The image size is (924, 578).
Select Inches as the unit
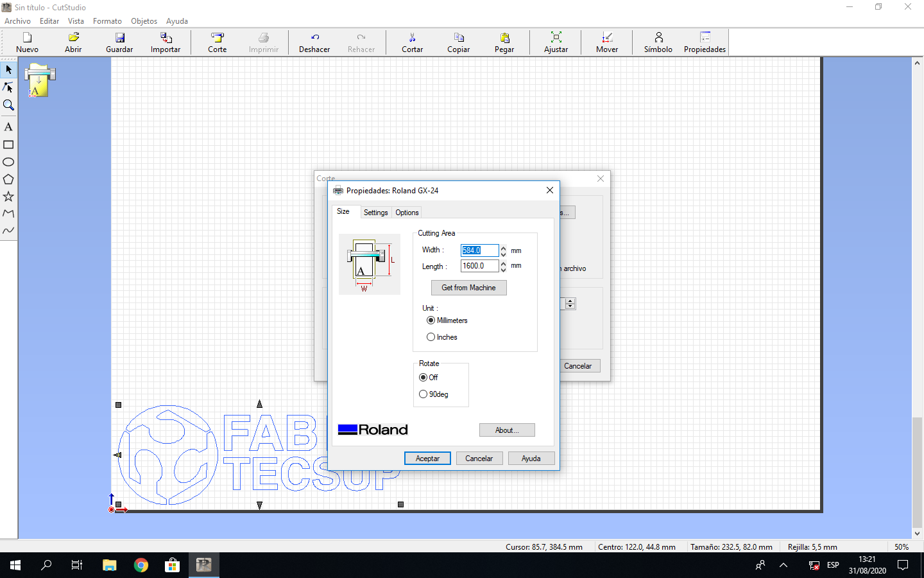431,337
